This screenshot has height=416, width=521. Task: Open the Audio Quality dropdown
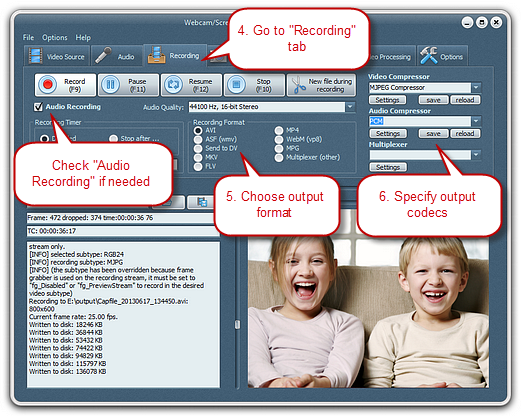pyautogui.click(x=350, y=107)
